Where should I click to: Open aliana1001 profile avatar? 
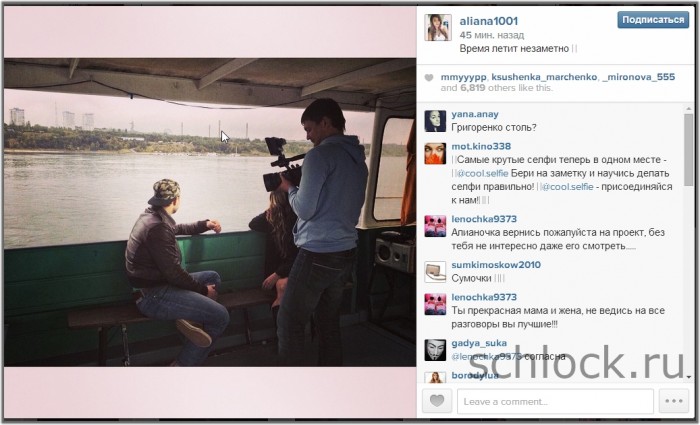point(438,27)
